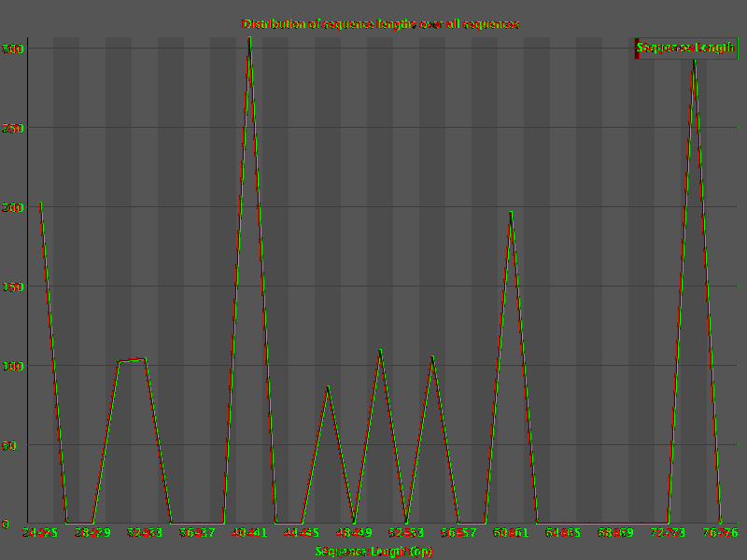This screenshot has height=560, width=747.
Task: Click the y-axis value 300
Action: tap(12, 49)
